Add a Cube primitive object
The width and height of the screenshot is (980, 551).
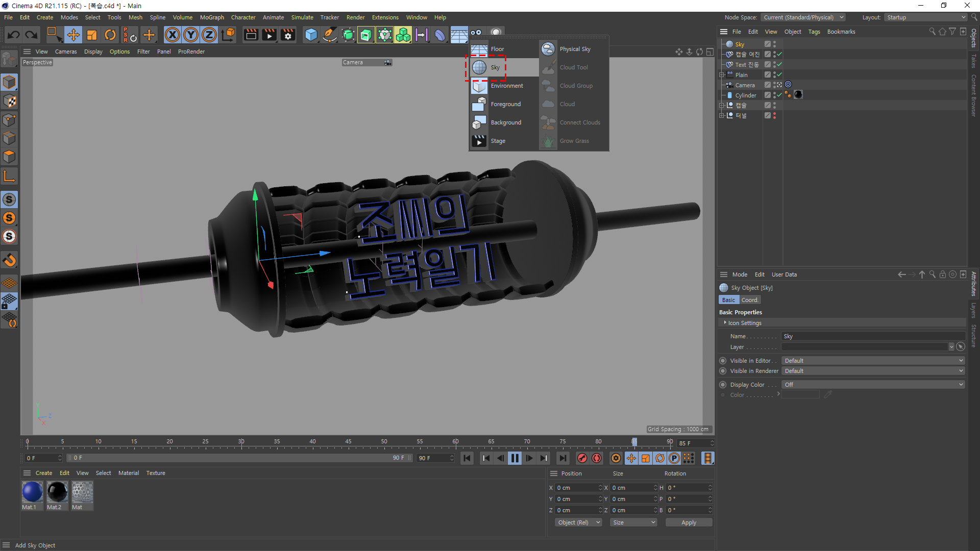311,35
